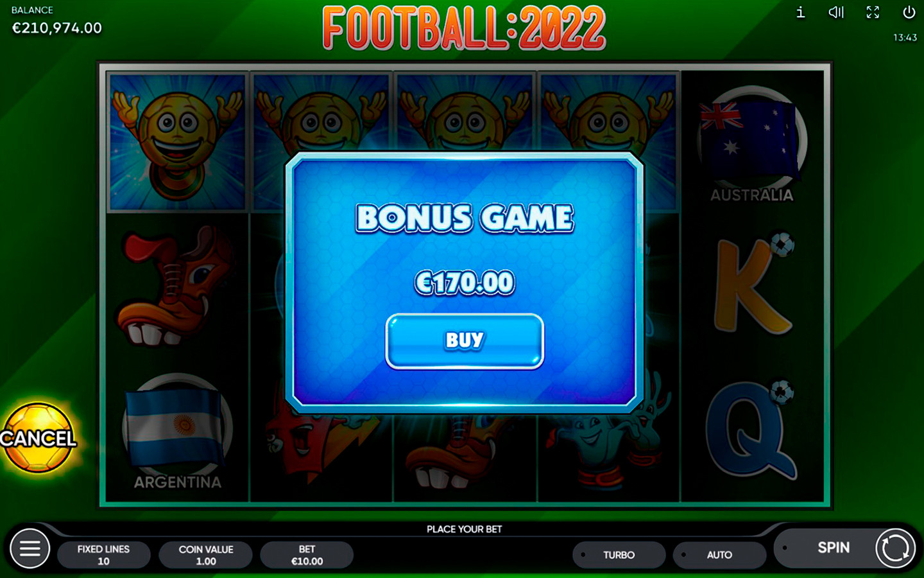The height and width of the screenshot is (578, 924).
Task: Click the golden ball Cancel button
Action: tap(38, 438)
